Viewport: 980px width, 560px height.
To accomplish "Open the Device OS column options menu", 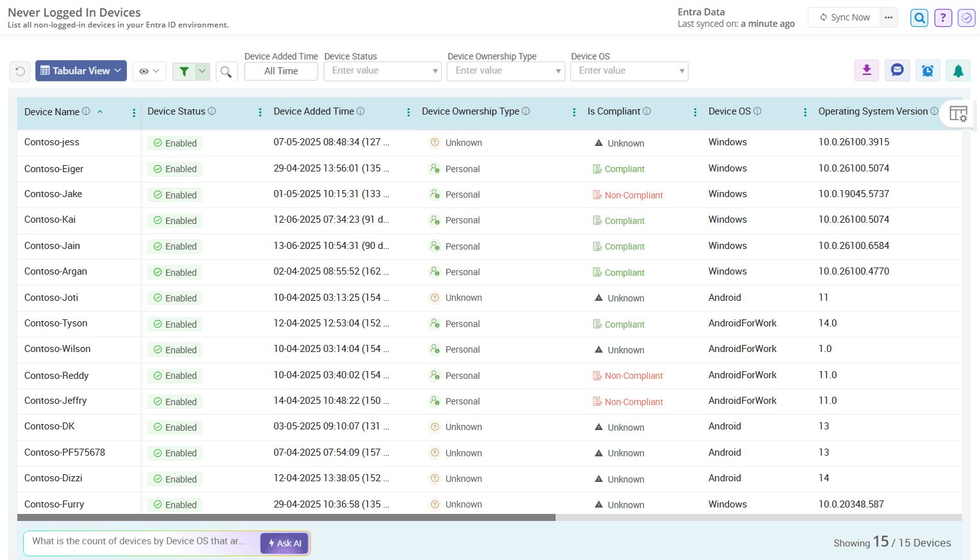I will [x=805, y=111].
